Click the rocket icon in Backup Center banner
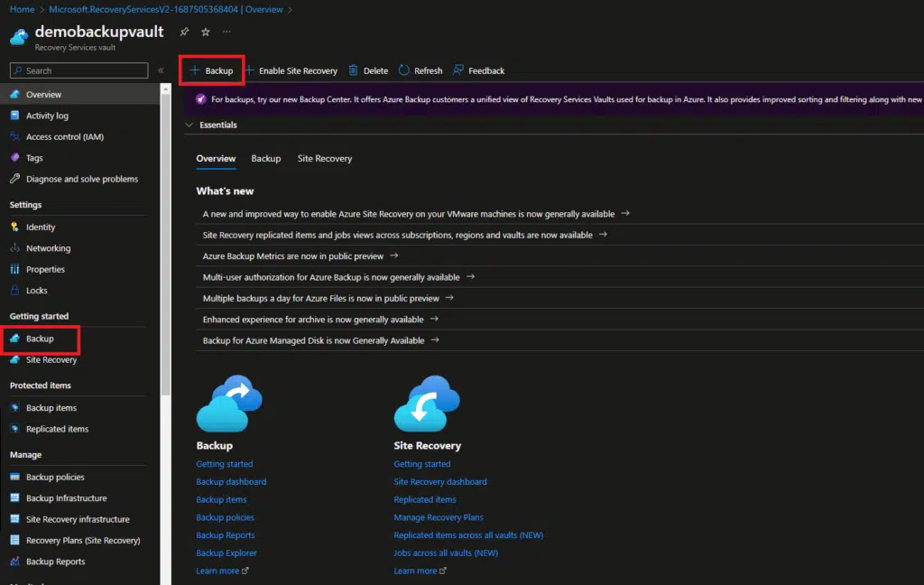Screen dimensions: 924x585 pyautogui.click(x=201, y=99)
